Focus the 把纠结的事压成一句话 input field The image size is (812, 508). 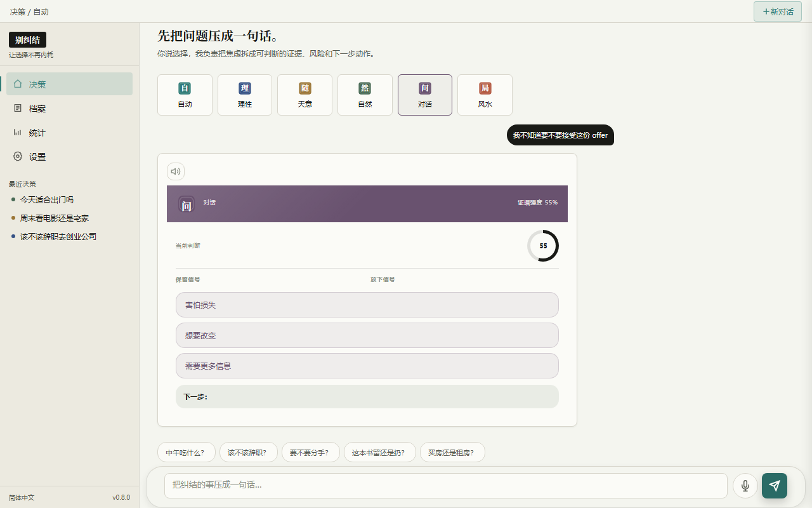pyautogui.click(x=446, y=485)
